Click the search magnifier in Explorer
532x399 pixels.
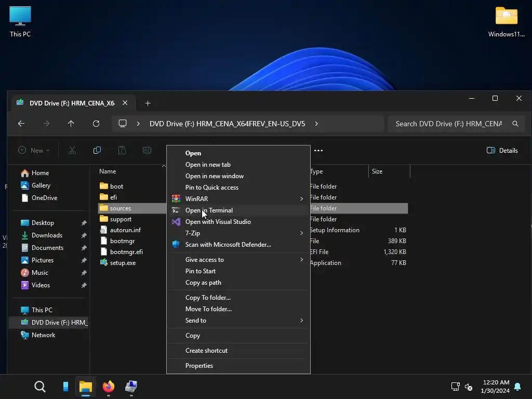[x=515, y=124]
